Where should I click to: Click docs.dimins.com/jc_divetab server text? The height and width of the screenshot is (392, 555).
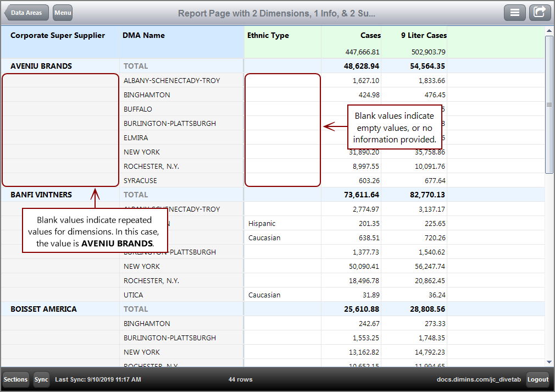[x=479, y=379]
